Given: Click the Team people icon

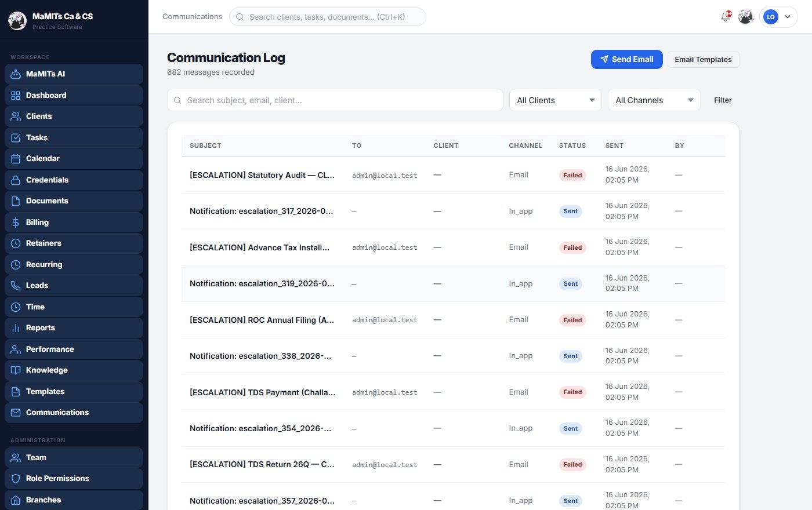Looking at the screenshot, I should click(16, 458).
